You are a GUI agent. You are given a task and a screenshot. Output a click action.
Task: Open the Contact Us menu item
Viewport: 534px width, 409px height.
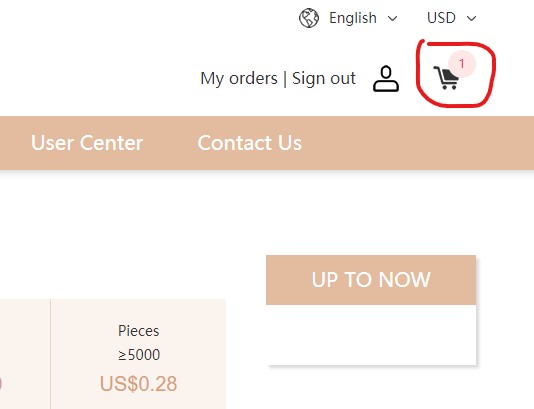coord(250,143)
